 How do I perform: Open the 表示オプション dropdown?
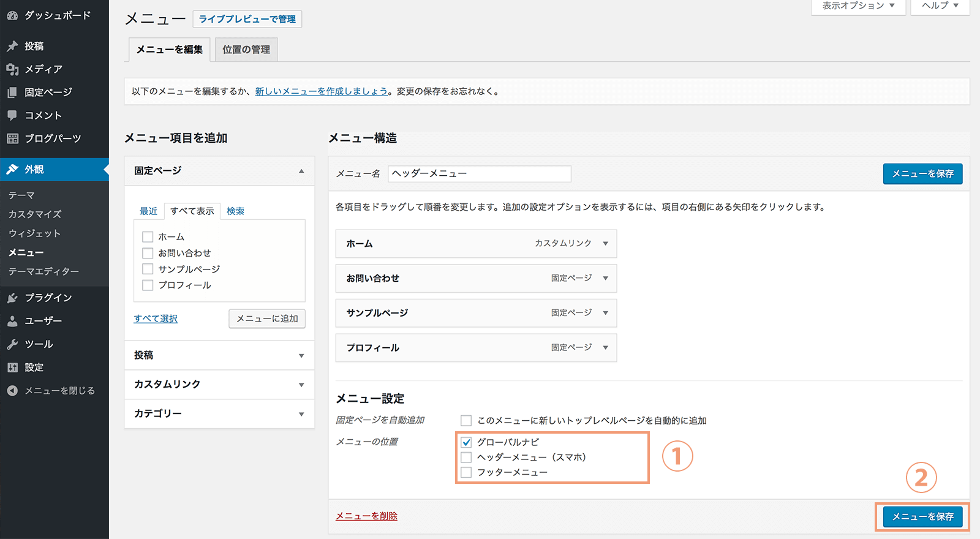tap(858, 6)
